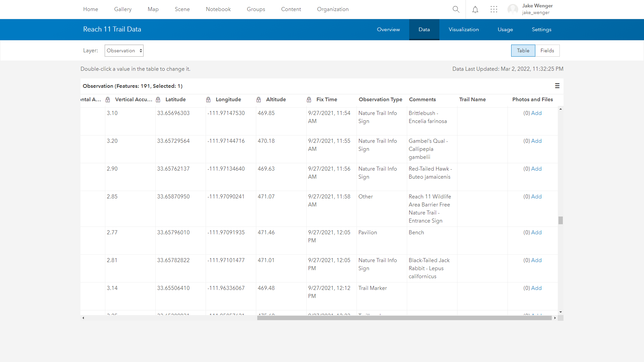644x362 pixels.
Task: Click Add link for Trail Marker row
Action: (x=536, y=288)
